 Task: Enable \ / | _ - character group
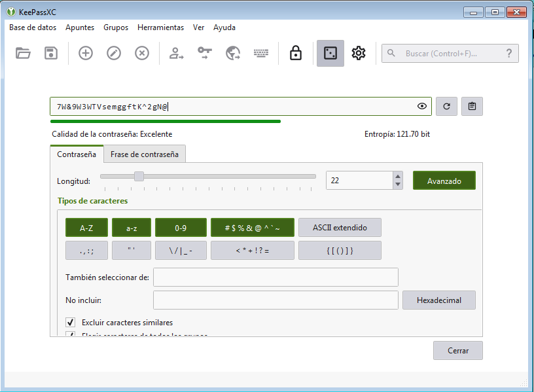pos(181,251)
